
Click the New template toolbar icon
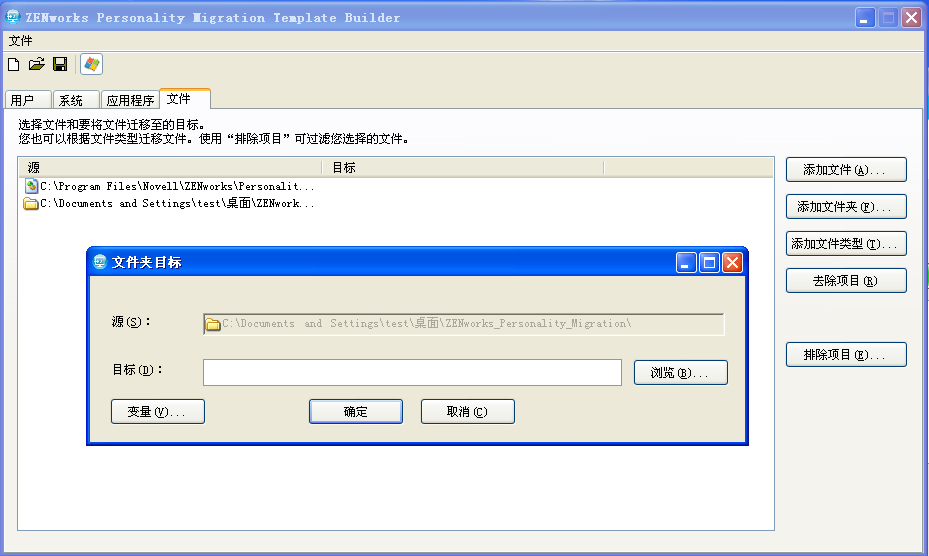[14, 64]
